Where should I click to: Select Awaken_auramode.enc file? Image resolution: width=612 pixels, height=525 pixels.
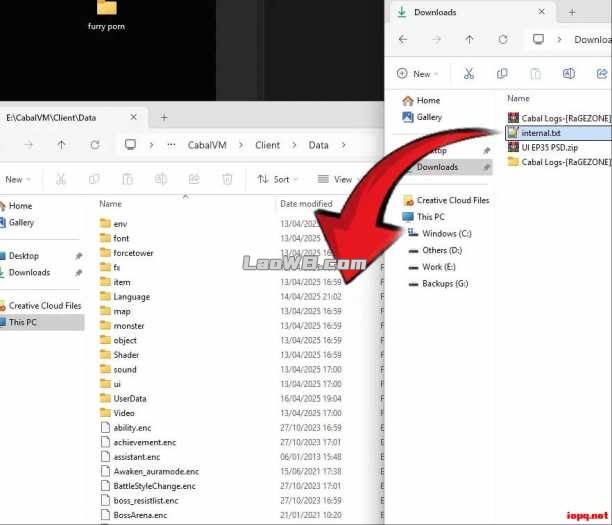pos(150,472)
